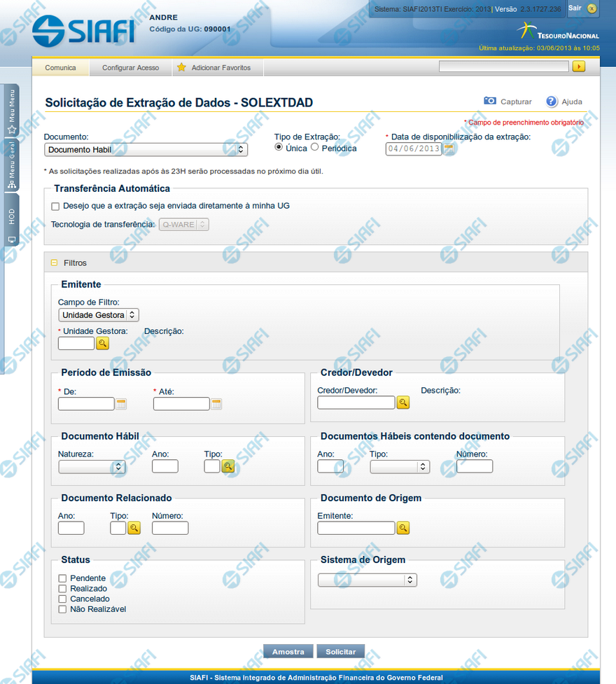The image size is (616, 684).
Task: Open the calendar beside the Até field
Action: (x=216, y=404)
